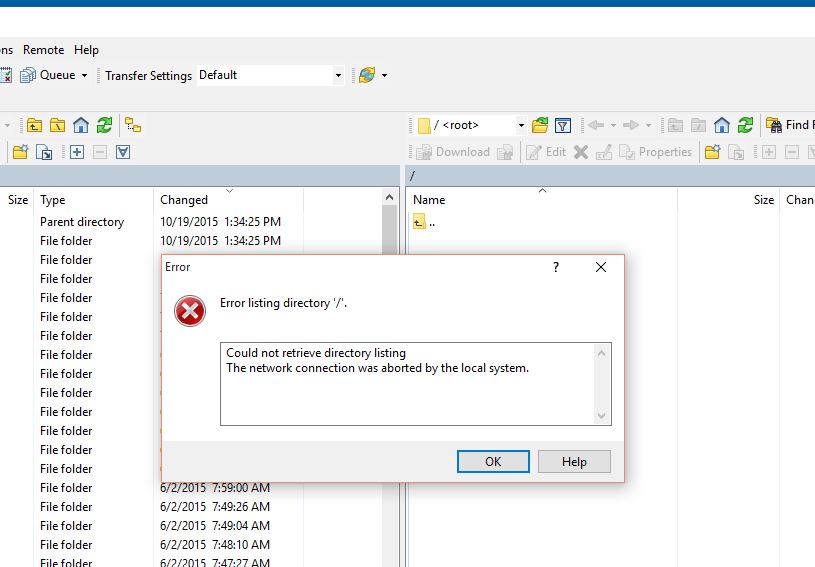Click the local directory tree icon
The height and width of the screenshot is (567, 815).
coord(133,125)
